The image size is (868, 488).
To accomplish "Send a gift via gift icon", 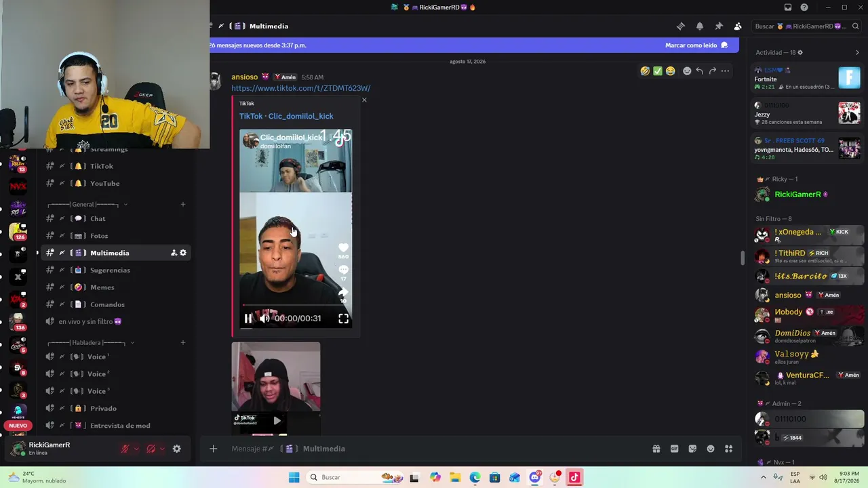I will click(x=656, y=449).
